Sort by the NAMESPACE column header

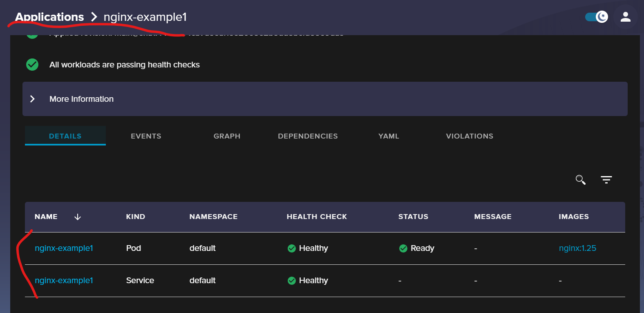[x=213, y=217]
